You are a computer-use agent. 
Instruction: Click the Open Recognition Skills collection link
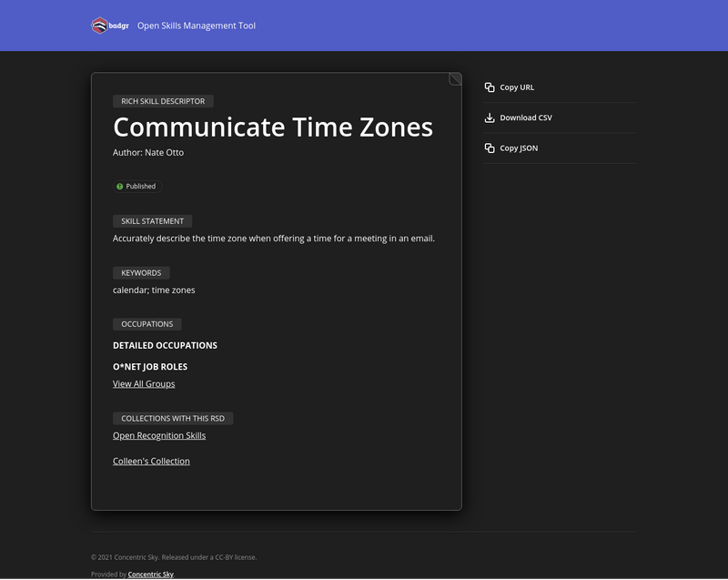pyautogui.click(x=158, y=435)
